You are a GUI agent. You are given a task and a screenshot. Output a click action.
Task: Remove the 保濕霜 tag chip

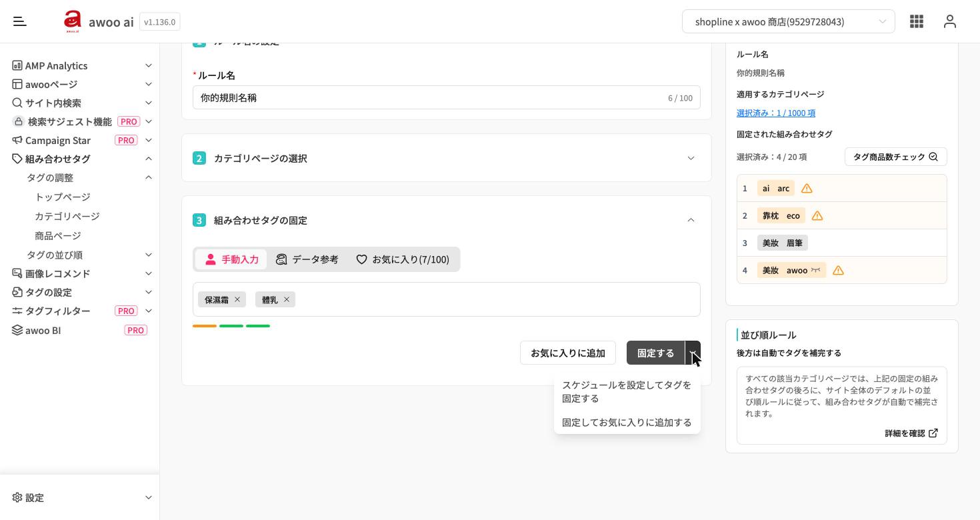coord(237,300)
